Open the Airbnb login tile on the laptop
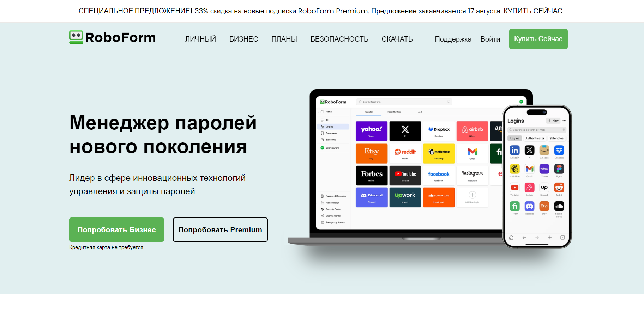The width and height of the screenshot is (644, 313). [x=472, y=131]
